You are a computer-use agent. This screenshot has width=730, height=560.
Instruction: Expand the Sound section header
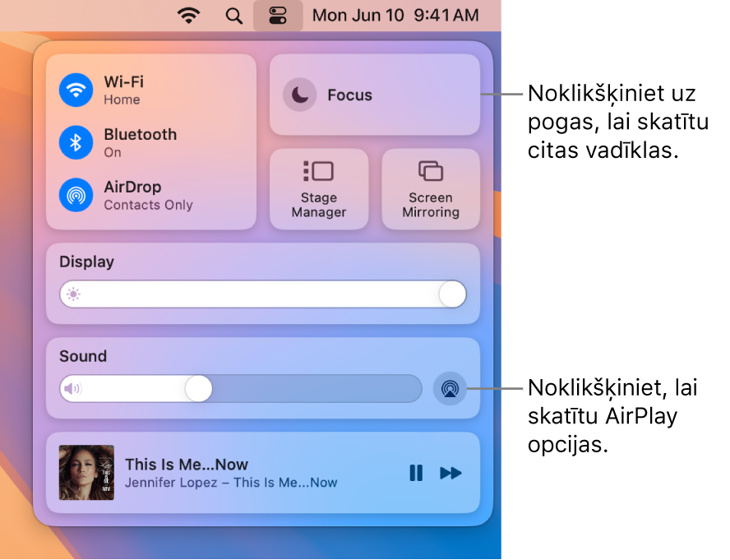(x=83, y=356)
